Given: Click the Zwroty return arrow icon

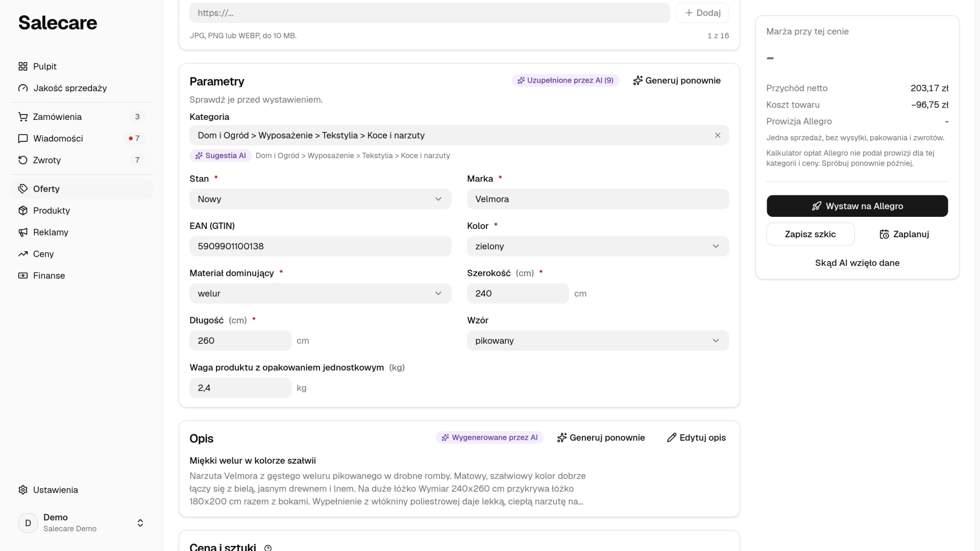Looking at the screenshot, I should pyautogui.click(x=23, y=160).
